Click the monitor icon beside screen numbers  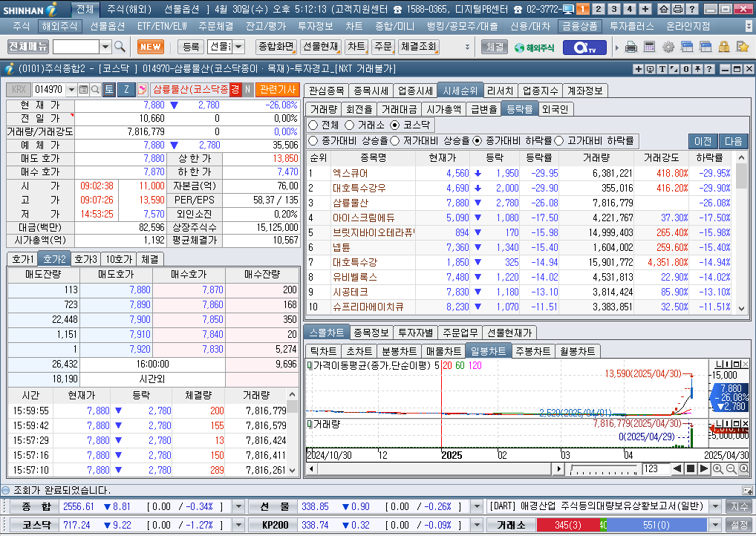568,9
